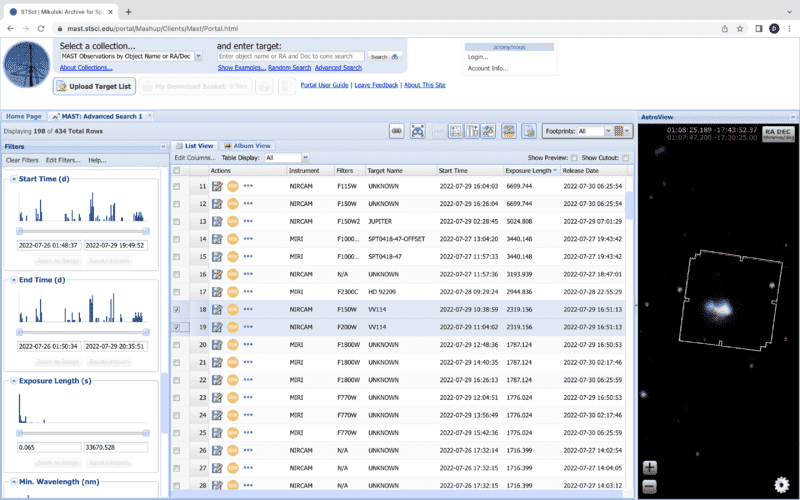Click the Exposure Length range slider
Screen dimensions: 800x500
pyautogui.click(x=83, y=433)
